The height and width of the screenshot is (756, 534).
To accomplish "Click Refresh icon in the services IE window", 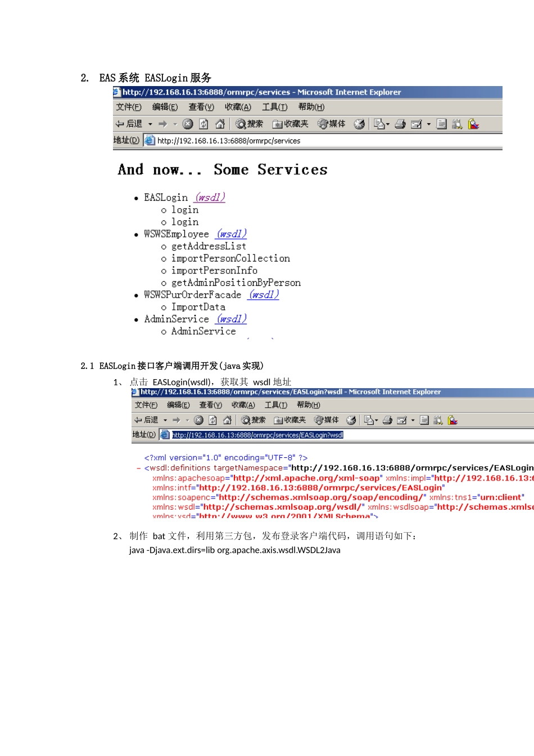I will click(x=204, y=124).
